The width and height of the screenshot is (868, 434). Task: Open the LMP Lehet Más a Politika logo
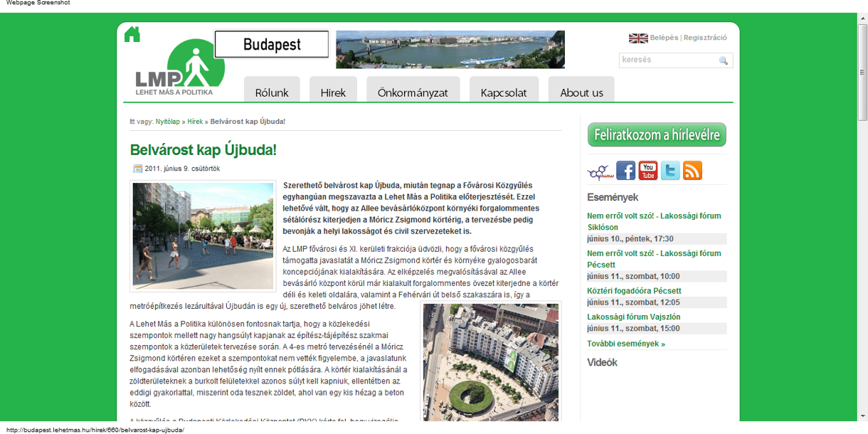pyautogui.click(x=180, y=68)
